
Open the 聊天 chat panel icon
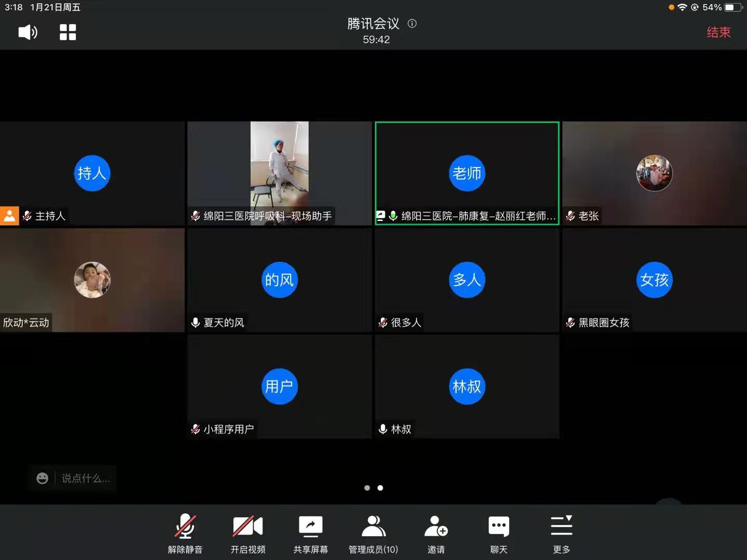click(499, 526)
